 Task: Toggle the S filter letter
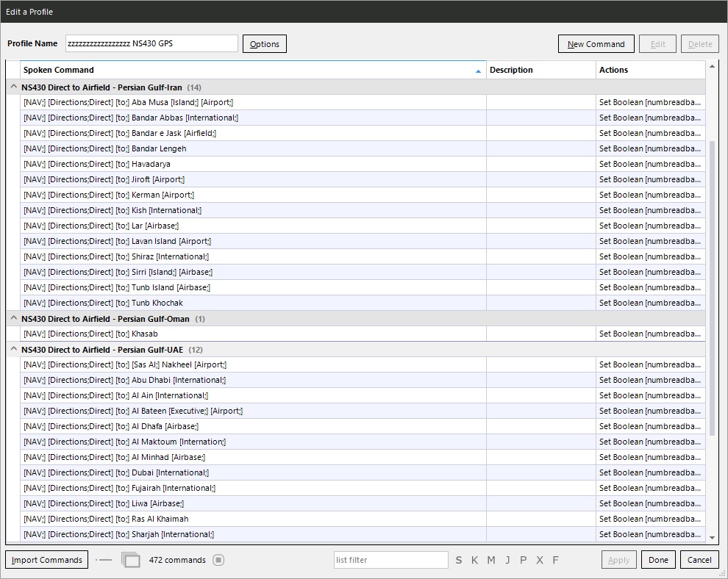(x=459, y=560)
